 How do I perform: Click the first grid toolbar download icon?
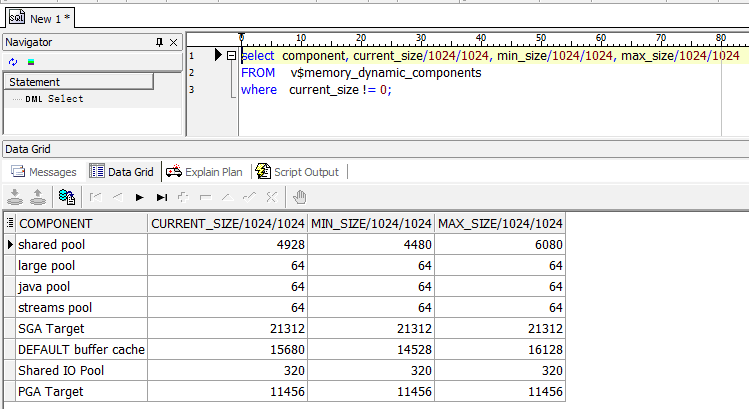14,197
